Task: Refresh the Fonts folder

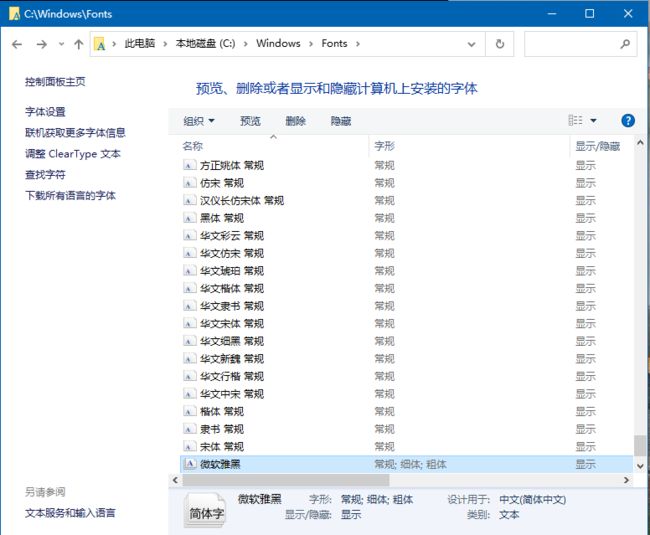Action: coord(500,44)
